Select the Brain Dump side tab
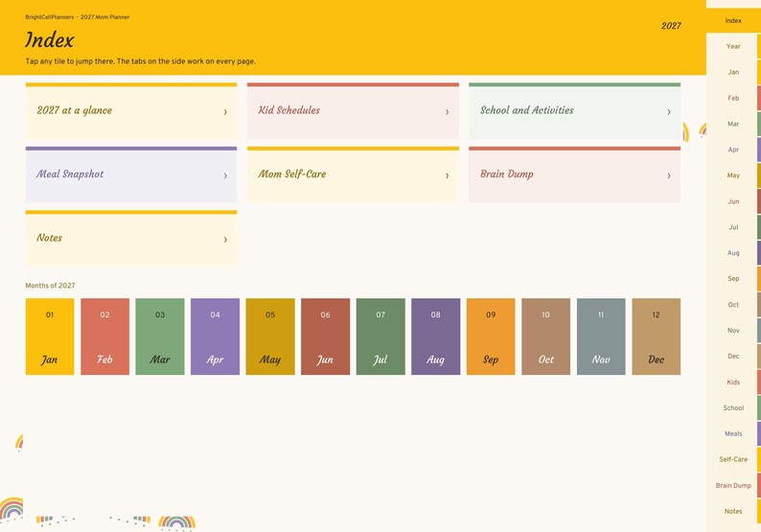Screen dimensions: 761x532 733,485
